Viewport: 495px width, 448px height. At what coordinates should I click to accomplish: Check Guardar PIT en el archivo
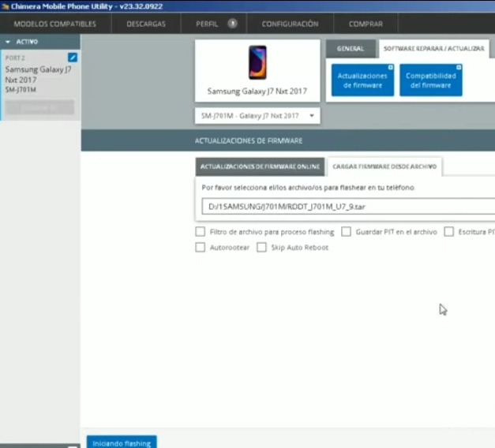[346, 232]
